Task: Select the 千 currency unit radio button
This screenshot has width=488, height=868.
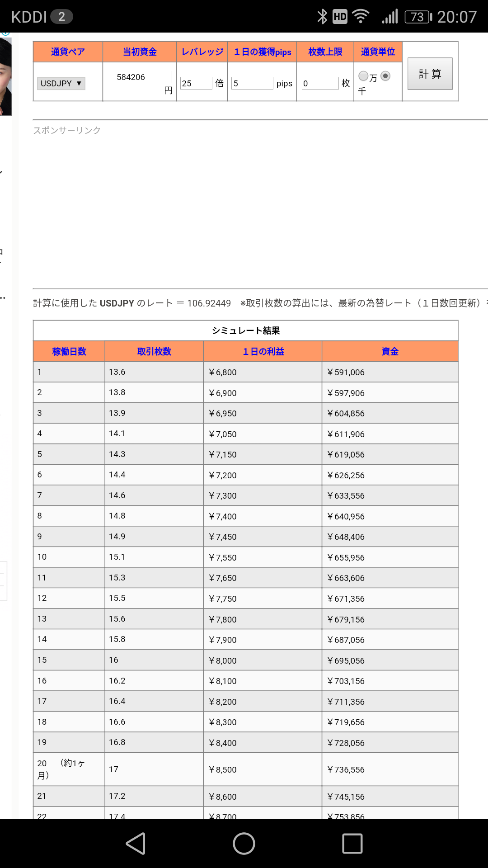Action: tap(385, 76)
